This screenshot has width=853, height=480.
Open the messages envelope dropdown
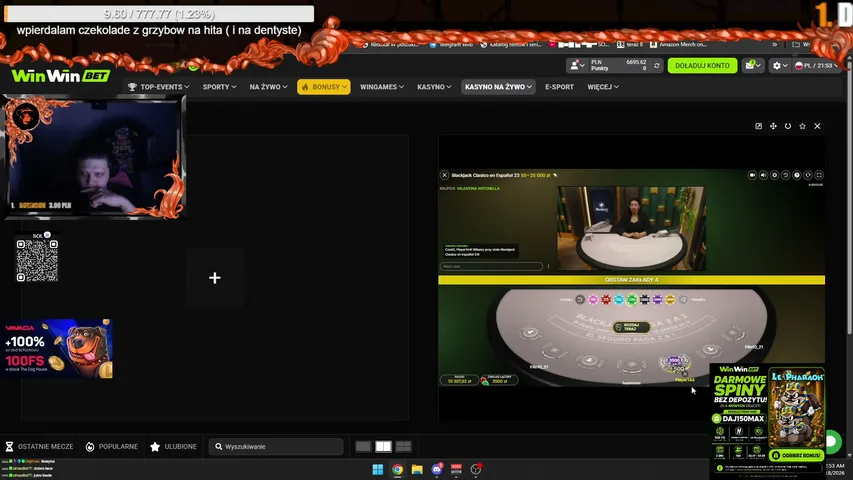[753, 65]
